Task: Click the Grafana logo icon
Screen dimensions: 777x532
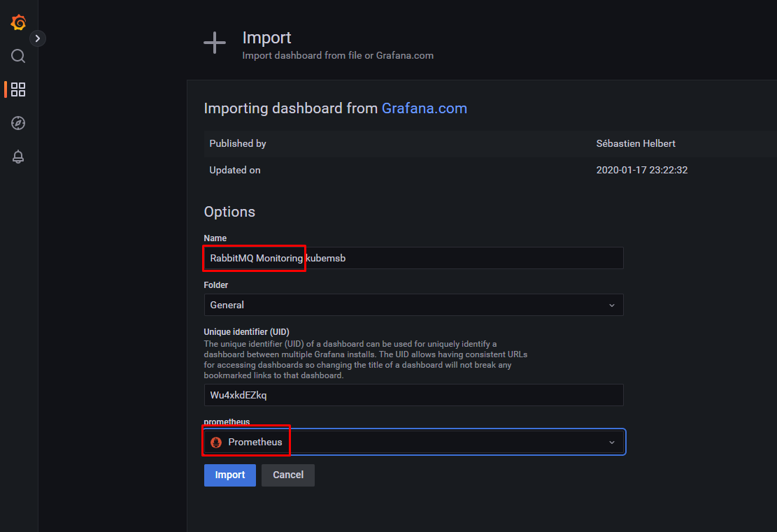Action: pyautogui.click(x=18, y=22)
